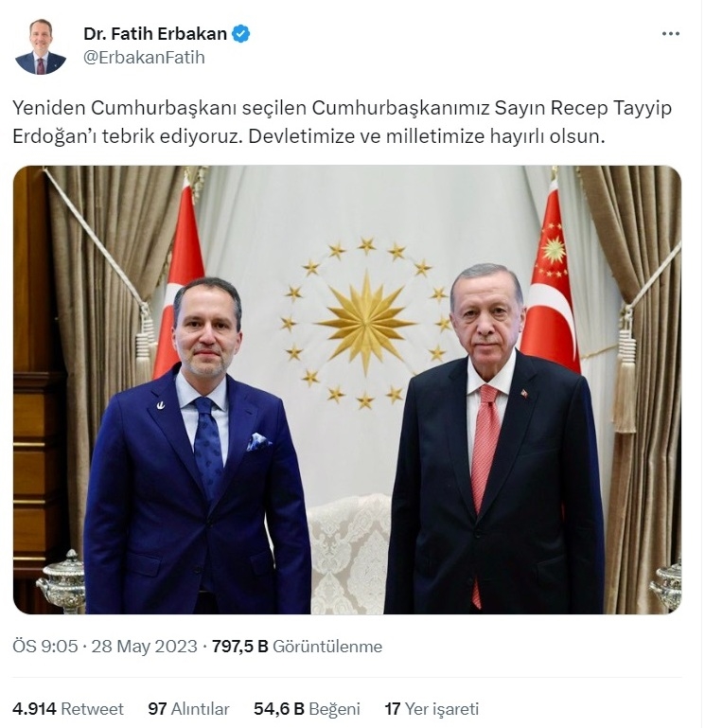The image size is (705, 728).
Task: Click the ÖS 9:05 timestamp
Action: (x=45, y=647)
